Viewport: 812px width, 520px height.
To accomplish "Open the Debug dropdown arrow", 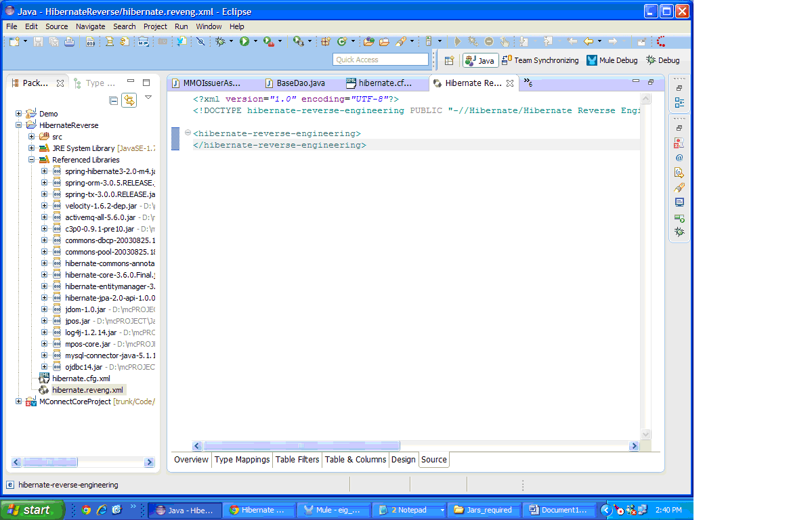I will [x=231, y=41].
